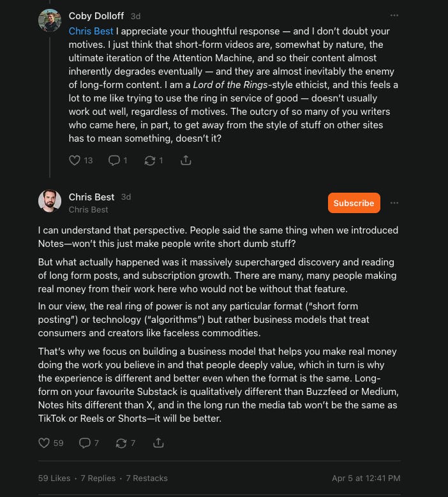448x497 pixels.
Task: Open the Apr 5 at 12:41 PM timestamp
Action: click(x=366, y=478)
